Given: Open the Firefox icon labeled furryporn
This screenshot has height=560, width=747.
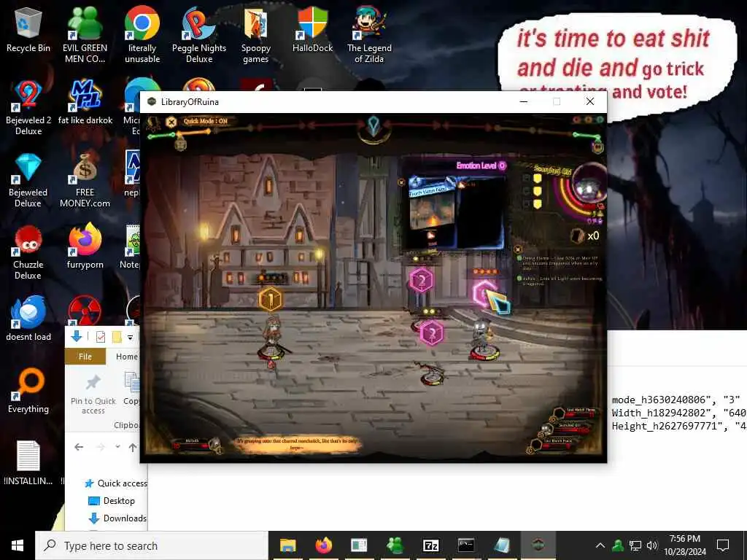Looking at the screenshot, I should pyautogui.click(x=85, y=246).
